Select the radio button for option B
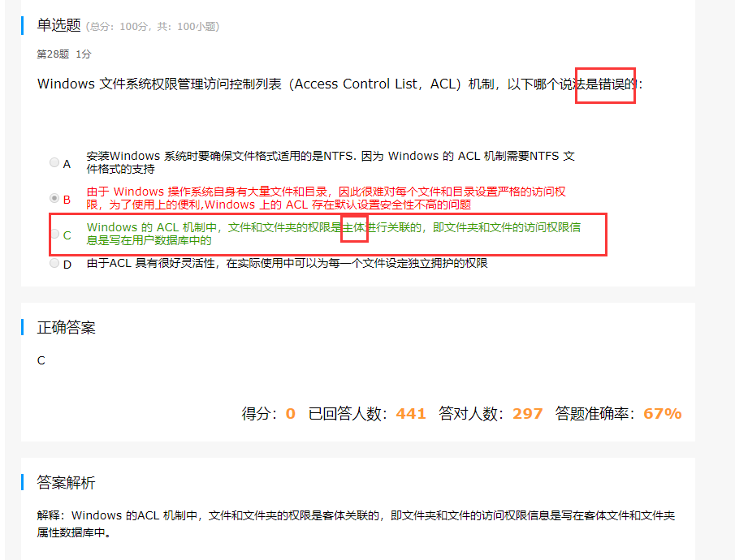 [x=54, y=198]
